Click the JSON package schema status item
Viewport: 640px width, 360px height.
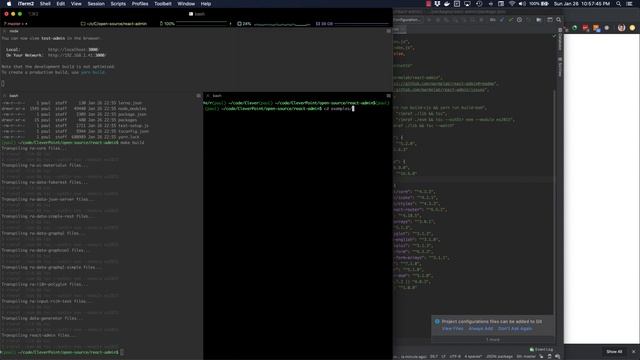pos(499,356)
